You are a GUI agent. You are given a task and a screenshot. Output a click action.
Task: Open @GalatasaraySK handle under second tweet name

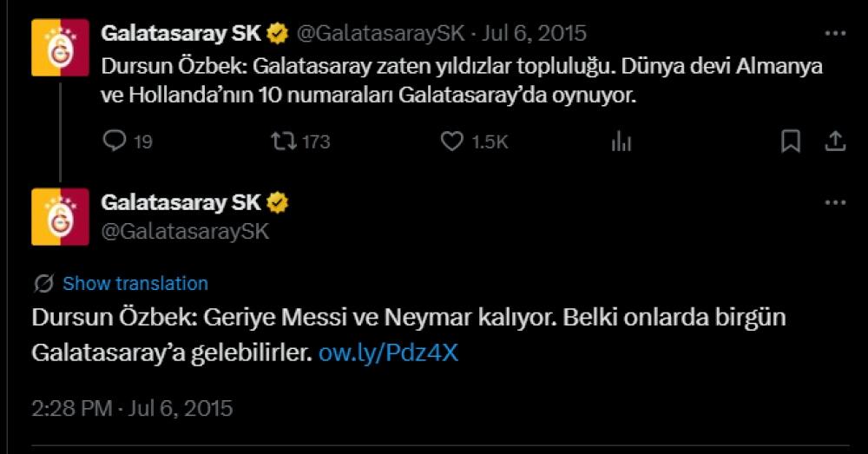pos(185,231)
